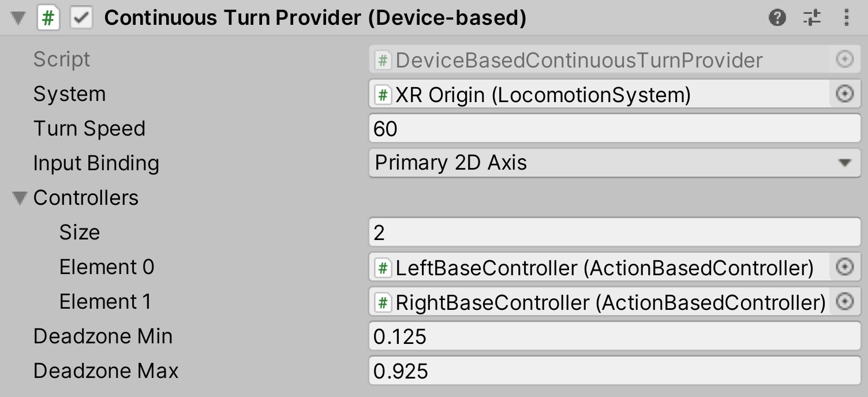Click the Script field object picker circle
The width and height of the screenshot is (868, 397).
coord(844,59)
